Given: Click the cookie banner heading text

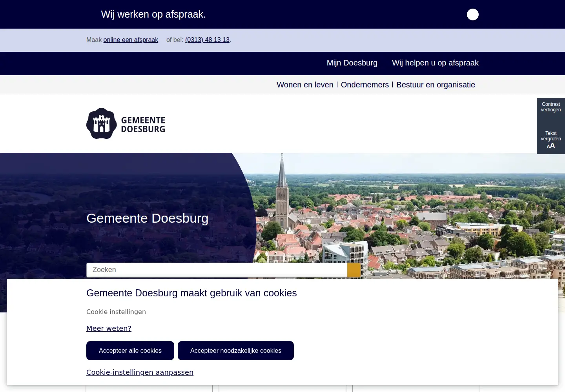Looking at the screenshot, I should click(191, 293).
